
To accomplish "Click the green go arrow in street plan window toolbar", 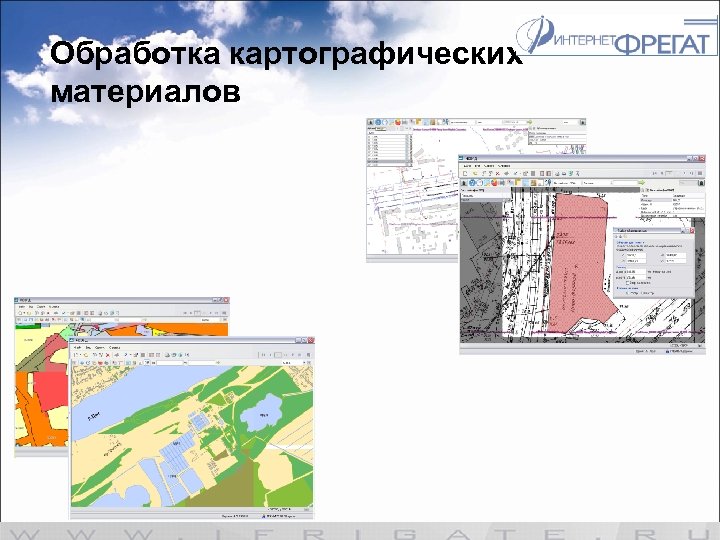I will coord(529,123).
